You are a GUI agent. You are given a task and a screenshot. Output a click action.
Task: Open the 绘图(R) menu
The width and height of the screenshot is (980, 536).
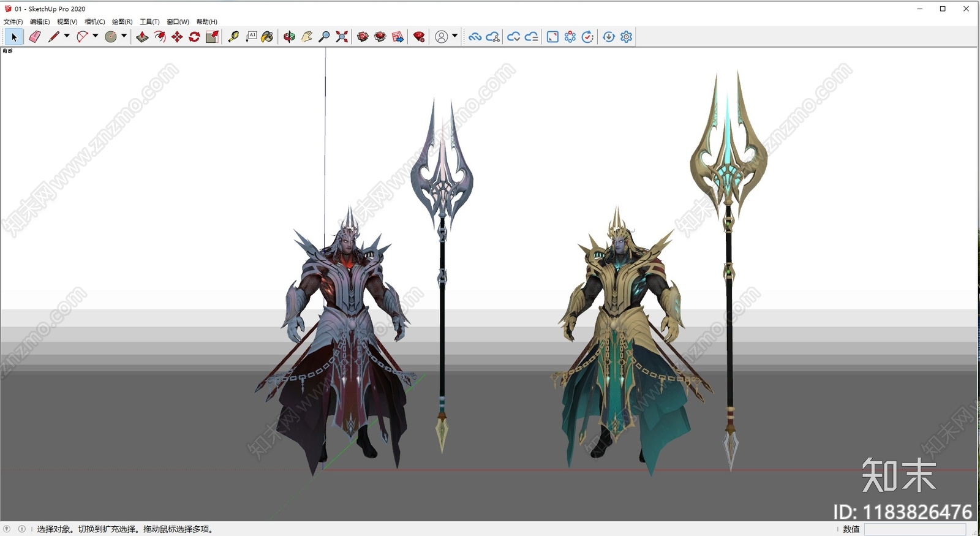click(122, 21)
